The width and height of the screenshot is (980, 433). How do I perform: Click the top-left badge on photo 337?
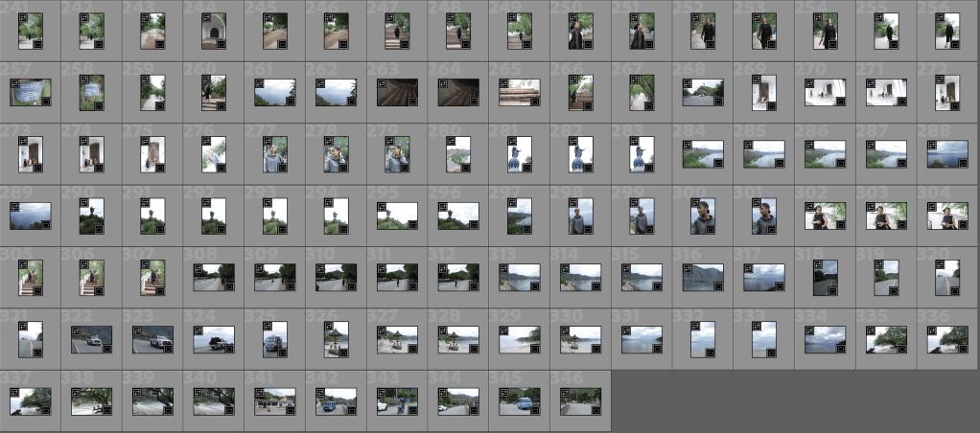[14, 392]
